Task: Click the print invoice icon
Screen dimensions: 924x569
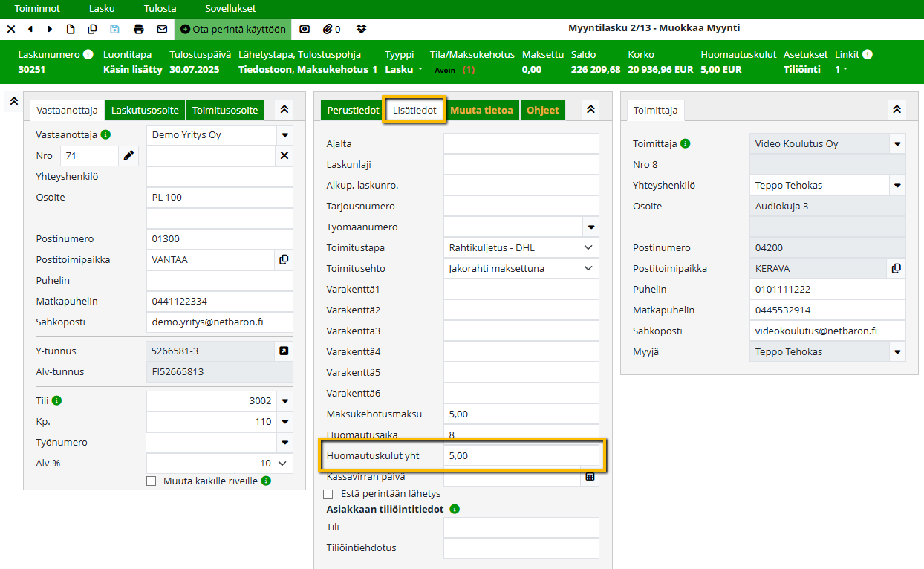Action: pos(139,29)
